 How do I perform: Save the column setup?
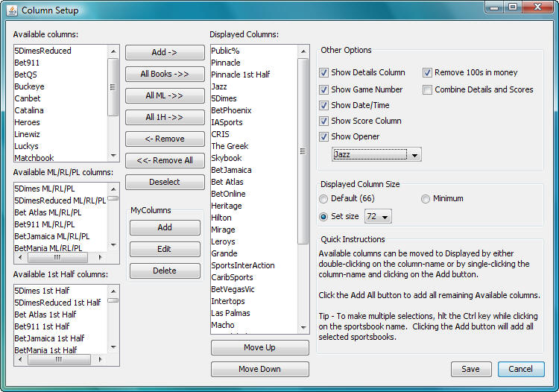pos(471,369)
